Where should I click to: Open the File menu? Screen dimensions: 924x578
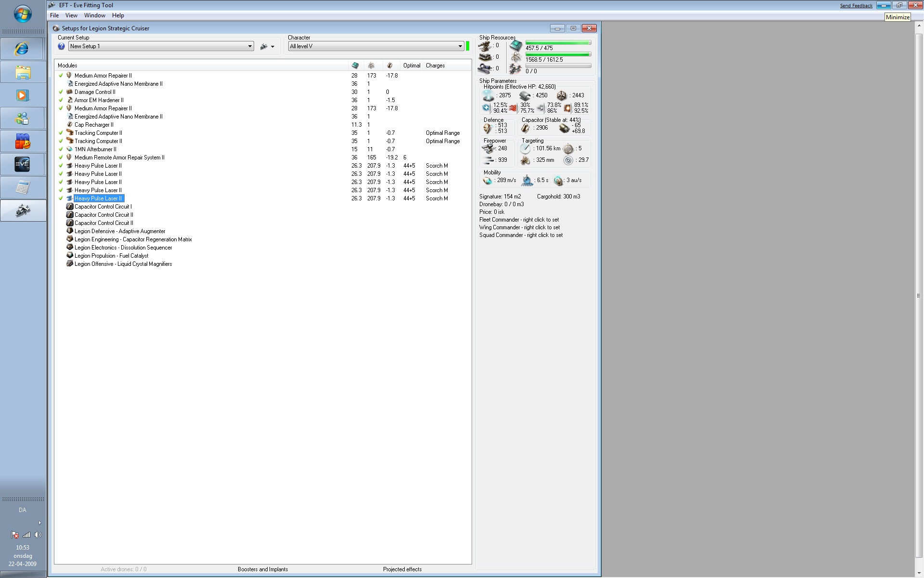[x=54, y=15]
